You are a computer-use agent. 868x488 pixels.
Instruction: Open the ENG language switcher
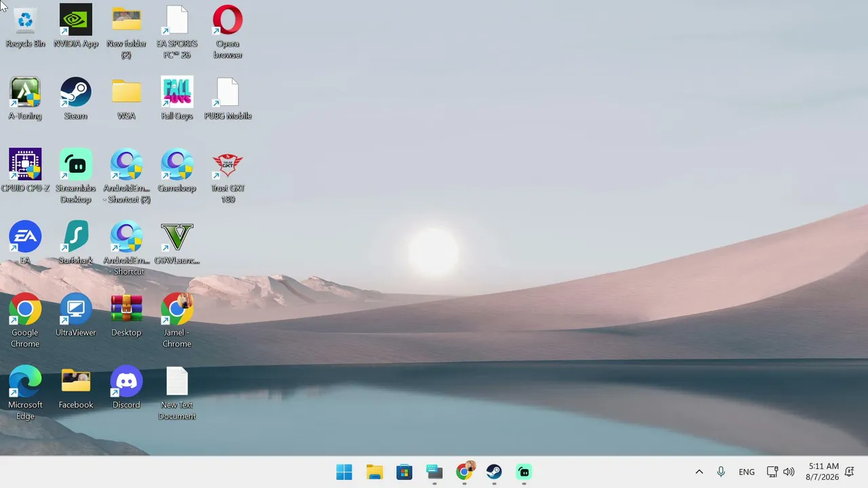747,472
